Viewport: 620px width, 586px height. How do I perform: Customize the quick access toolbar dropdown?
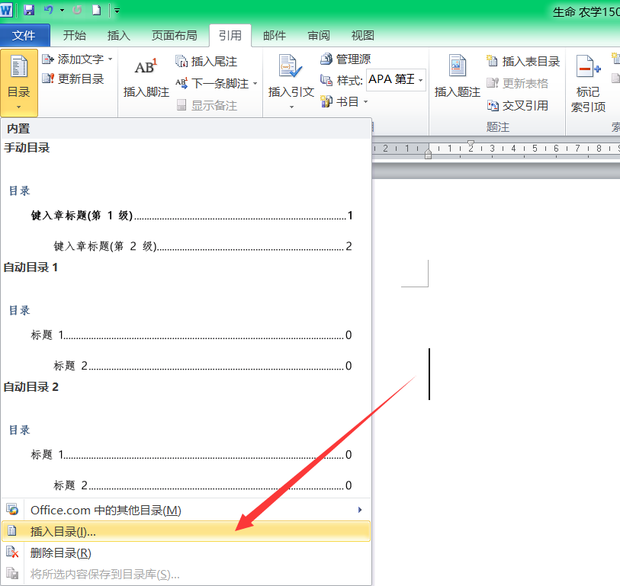(117, 10)
